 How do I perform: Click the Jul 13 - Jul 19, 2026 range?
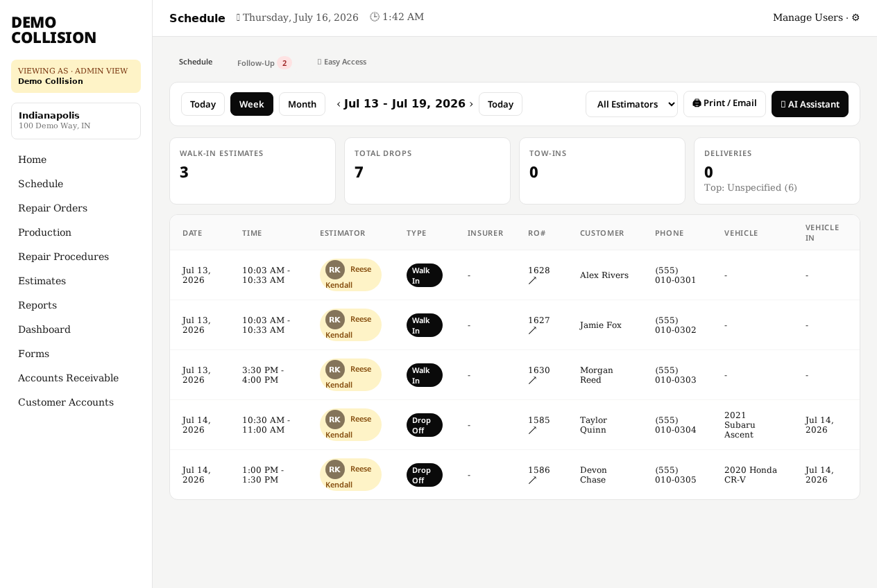(405, 104)
